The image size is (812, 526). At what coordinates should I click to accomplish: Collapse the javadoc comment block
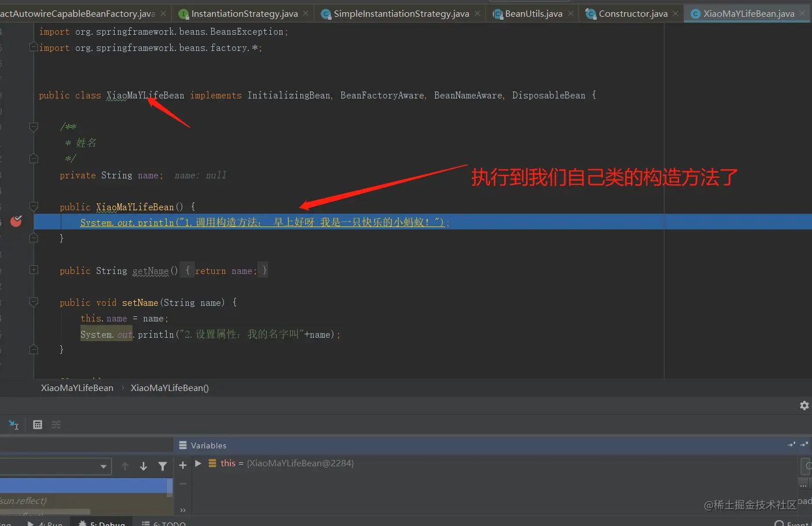34,127
